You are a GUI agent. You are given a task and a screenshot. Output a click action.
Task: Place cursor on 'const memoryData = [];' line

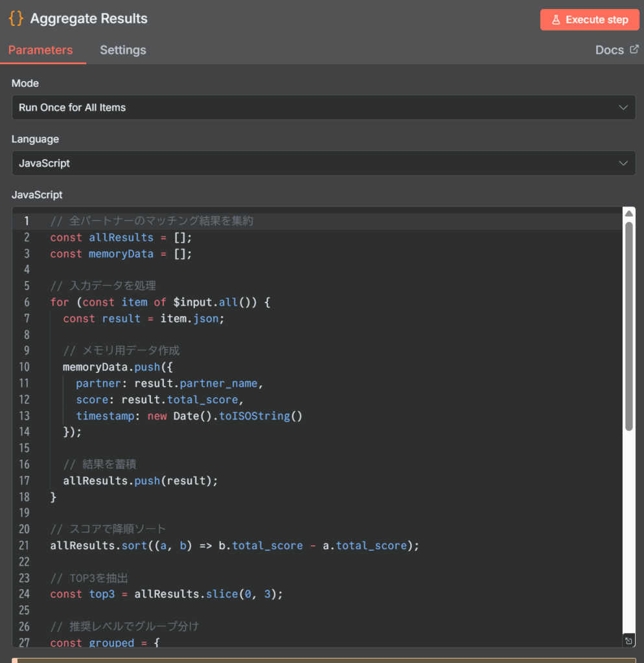pyautogui.click(x=121, y=254)
